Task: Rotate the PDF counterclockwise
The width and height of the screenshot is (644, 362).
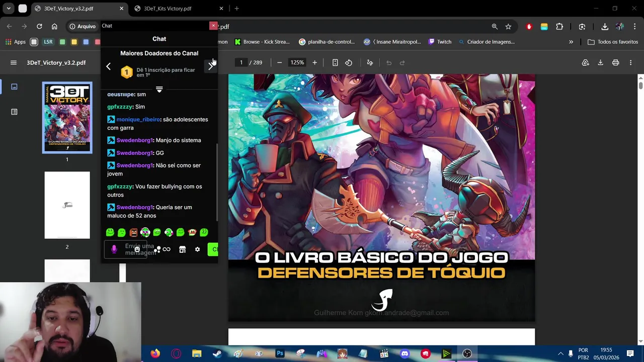Action: tap(349, 62)
